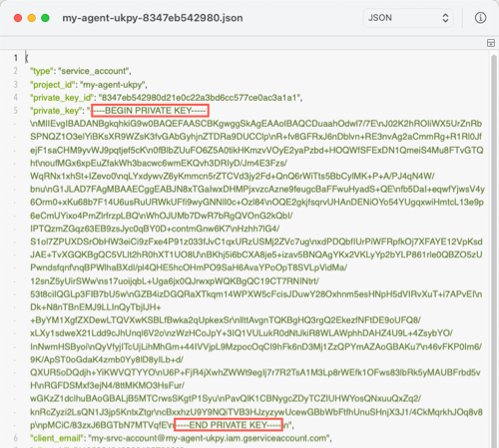Minimize the window with the yellow button

32,18
